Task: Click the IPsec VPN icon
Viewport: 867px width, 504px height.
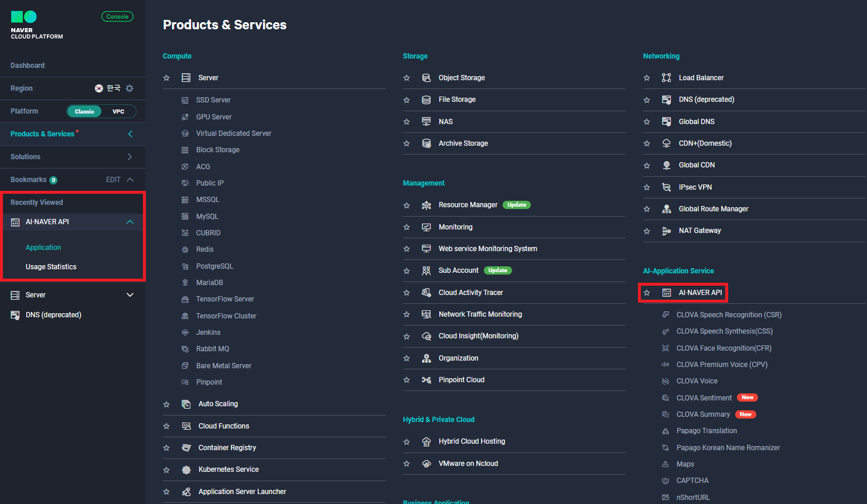Action: tap(667, 187)
